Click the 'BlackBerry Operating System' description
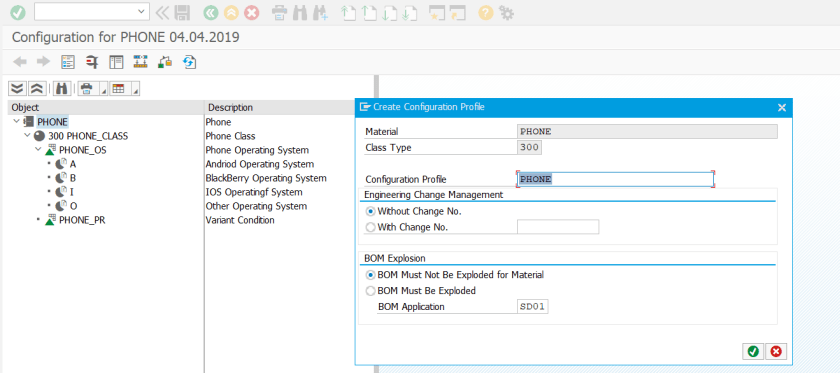Image resolution: width=840 pixels, height=373 pixels. point(266,178)
